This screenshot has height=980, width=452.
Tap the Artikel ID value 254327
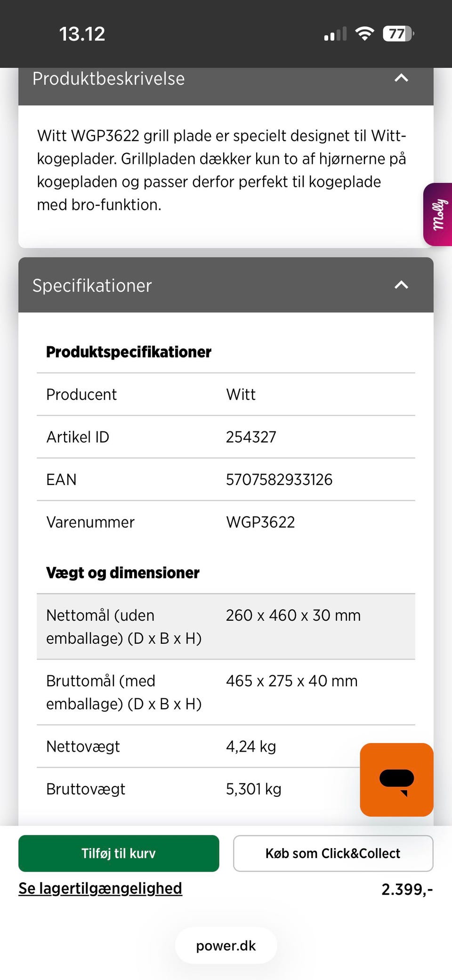[x=251, y=437]
